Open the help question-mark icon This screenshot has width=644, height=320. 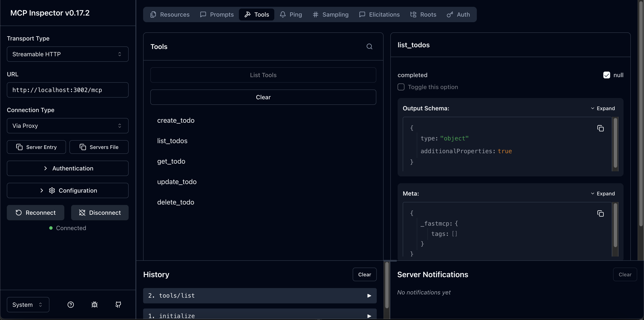pyautogui.click(x=71, y=304)
